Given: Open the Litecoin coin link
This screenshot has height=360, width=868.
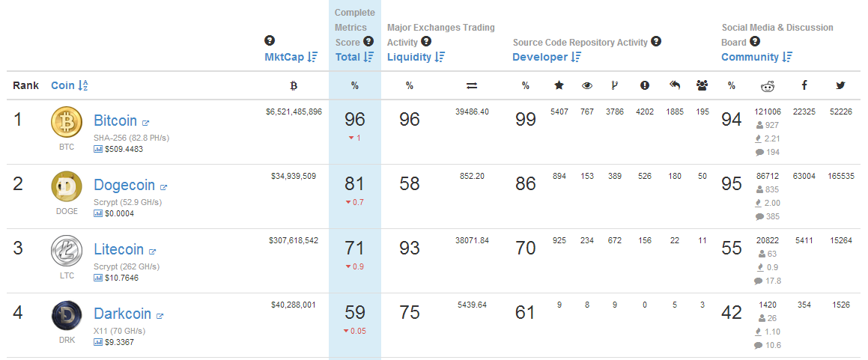Looking at the screenshot, I should coord(119,249).
